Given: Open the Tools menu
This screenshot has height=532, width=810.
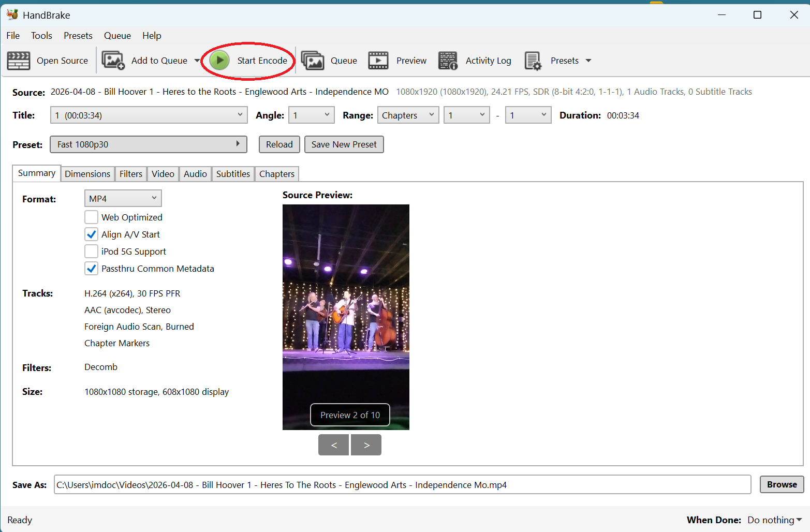Looking at the screenshot, I should (x=41, y=36).
